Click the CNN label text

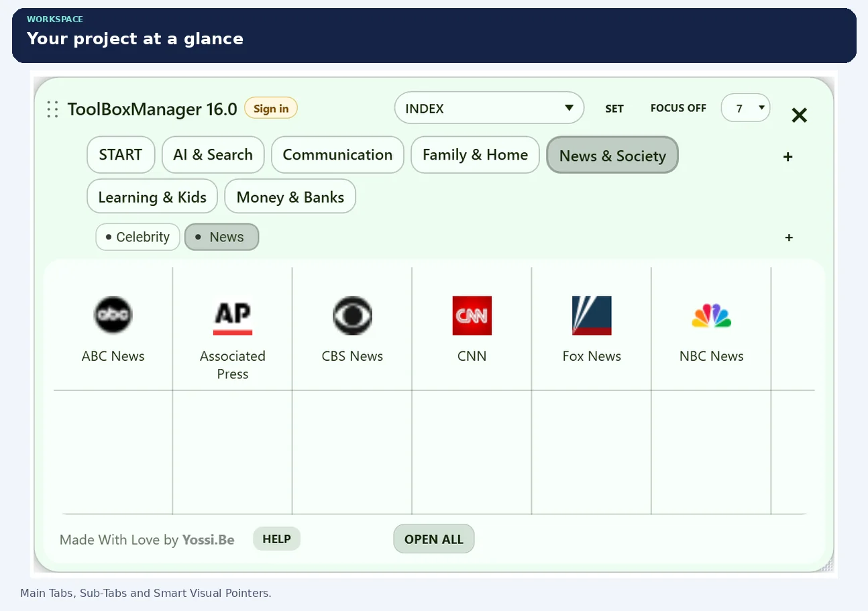point(472,356)
